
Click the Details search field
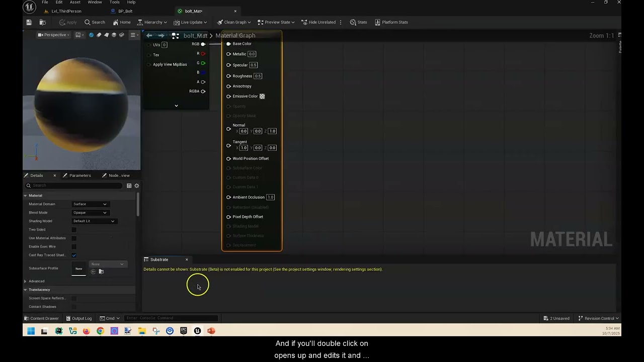click(74, 186)
